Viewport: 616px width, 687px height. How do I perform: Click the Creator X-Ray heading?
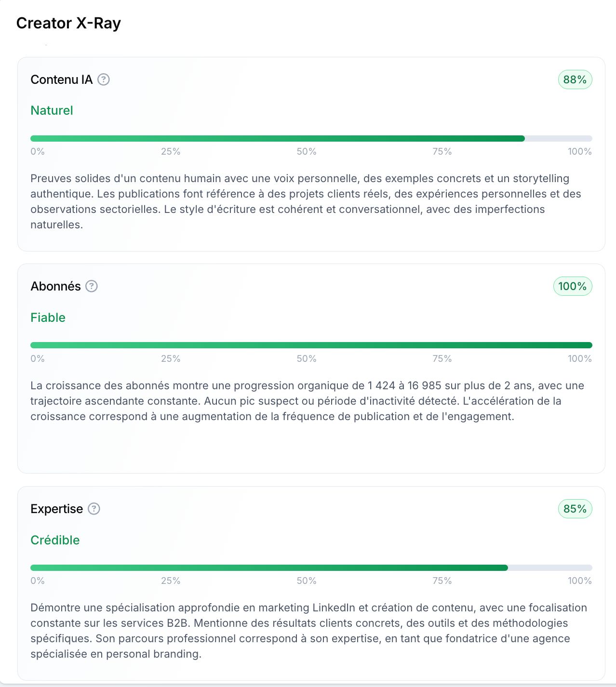click(68, 23)
